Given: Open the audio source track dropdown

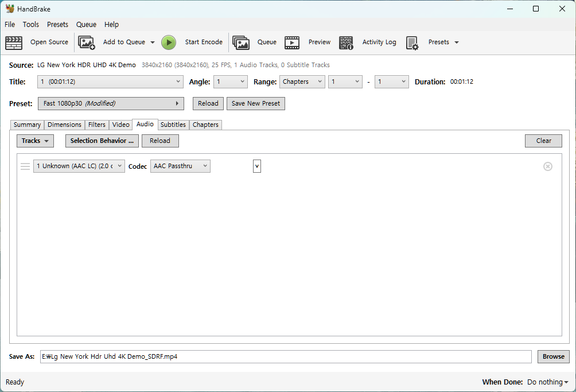Looking at the screenshot, I should (x=79, y=166).
